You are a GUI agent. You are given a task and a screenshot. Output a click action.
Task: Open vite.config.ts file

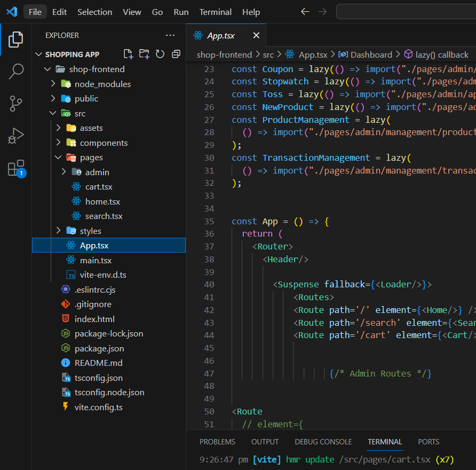point(109,407)
